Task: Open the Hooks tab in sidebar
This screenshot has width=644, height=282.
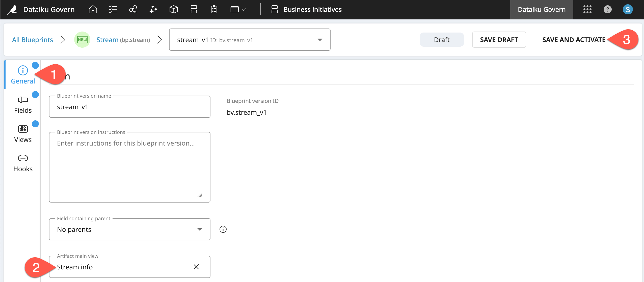Action: pos(23,163)
